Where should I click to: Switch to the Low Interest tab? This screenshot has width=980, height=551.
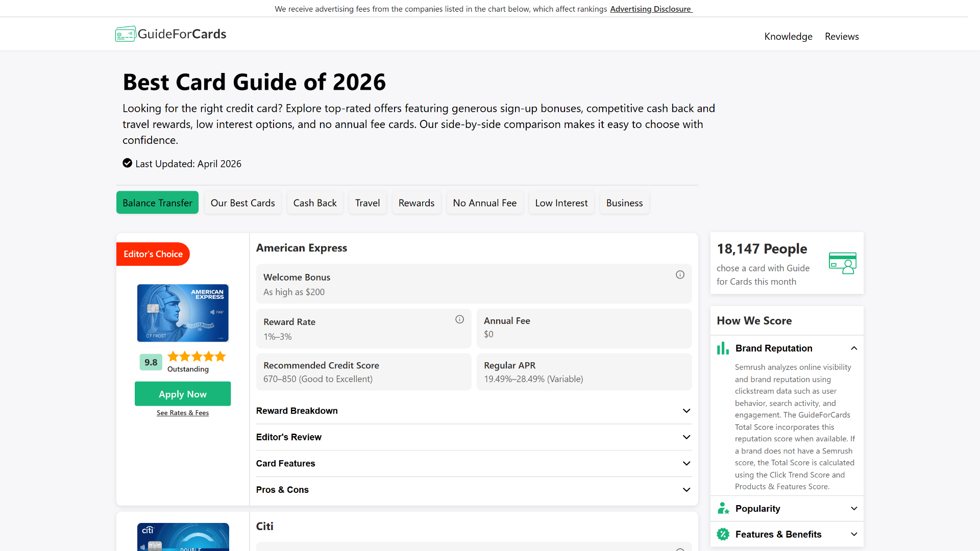click(561, 203)
